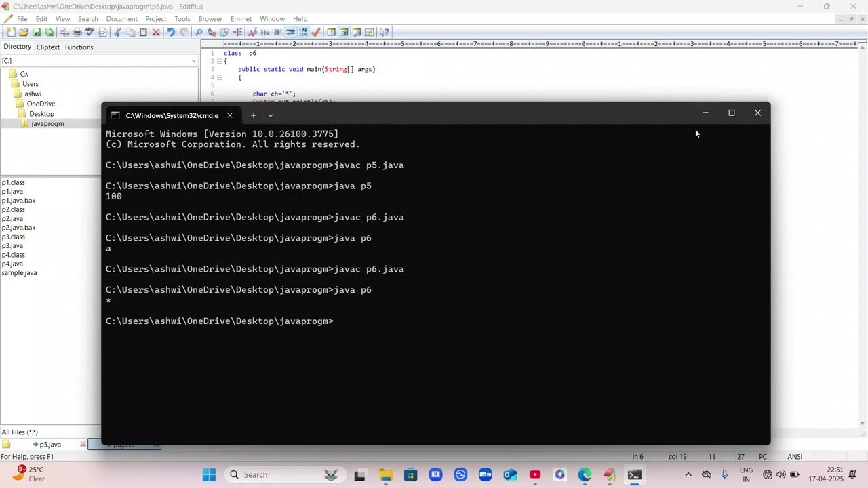This screenshot has height=488, width=868.
Task: Open the Search menu
Action: [88, 19]
